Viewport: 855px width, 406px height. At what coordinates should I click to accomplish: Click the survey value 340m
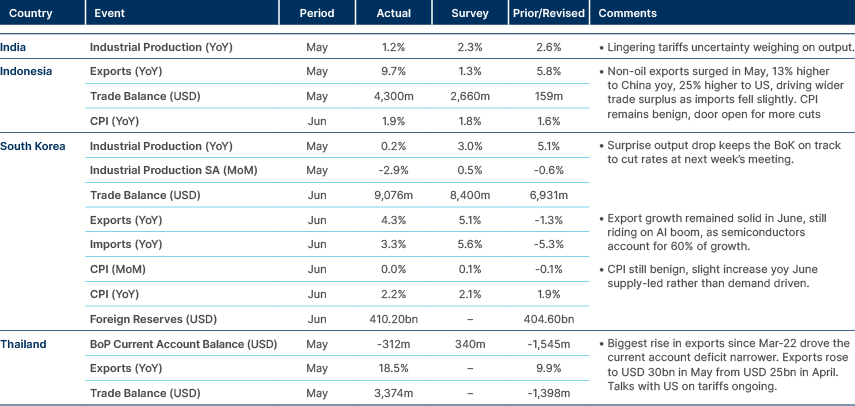point(469,344)
